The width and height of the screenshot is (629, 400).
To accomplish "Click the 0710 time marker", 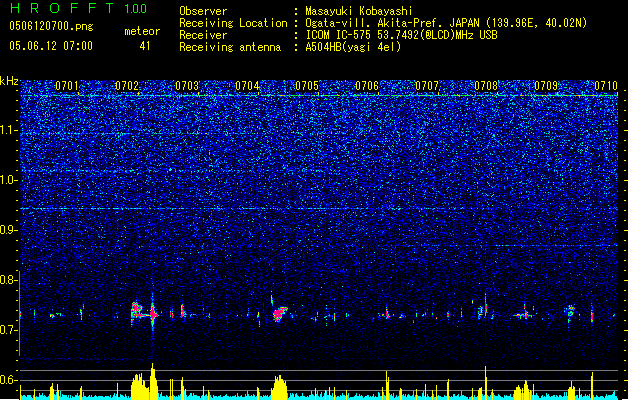I will [x=606, y=86].
